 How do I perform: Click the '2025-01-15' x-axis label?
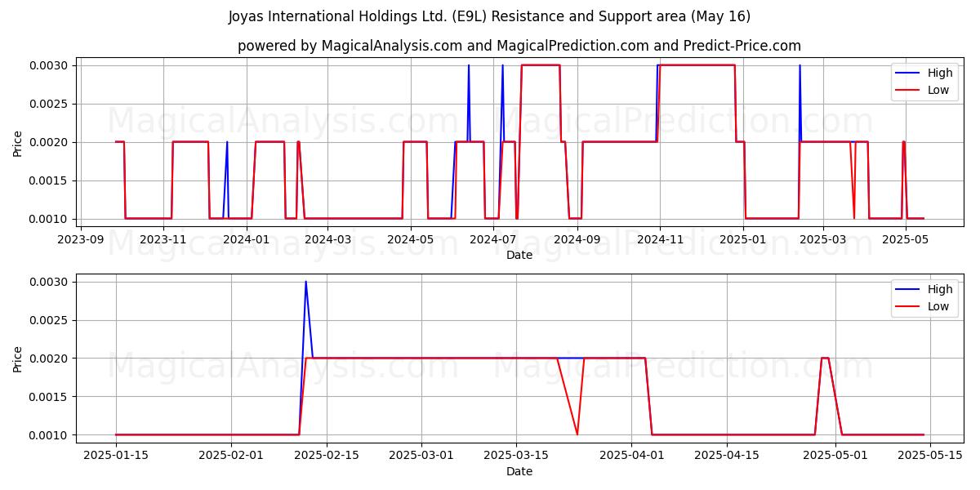point(116,456)
